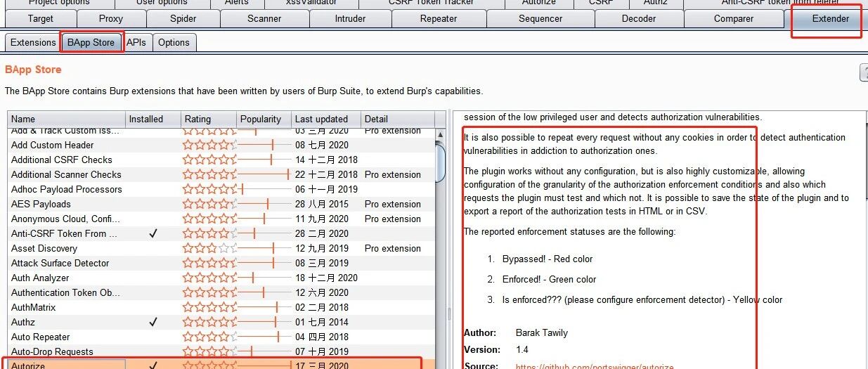Click the installed checkmark in the Authz row
868x369 pixels.
pyautogui.click(x=153, y=322)
